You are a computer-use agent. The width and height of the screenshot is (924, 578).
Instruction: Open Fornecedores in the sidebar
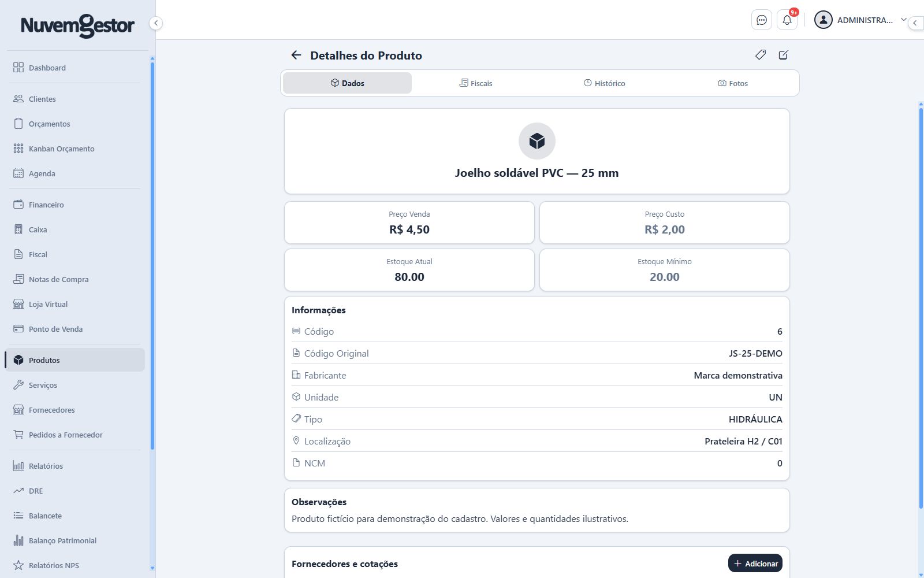pos(74,410)
